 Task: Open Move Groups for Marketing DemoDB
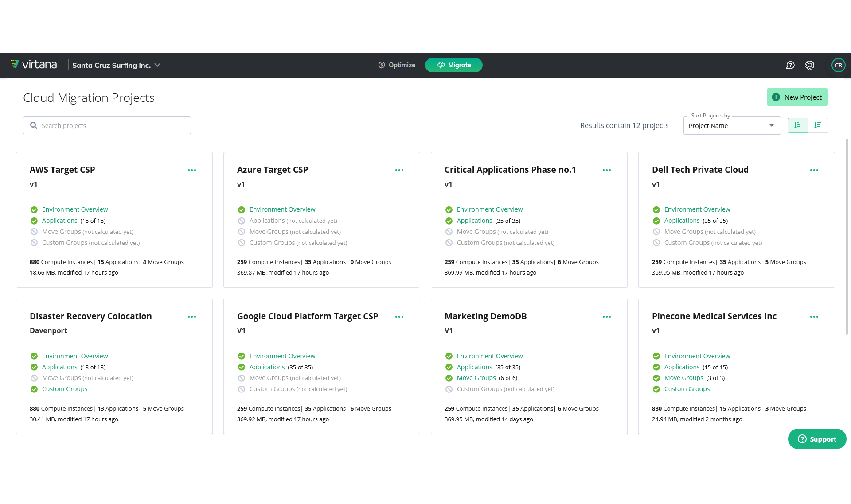[476, 378]
